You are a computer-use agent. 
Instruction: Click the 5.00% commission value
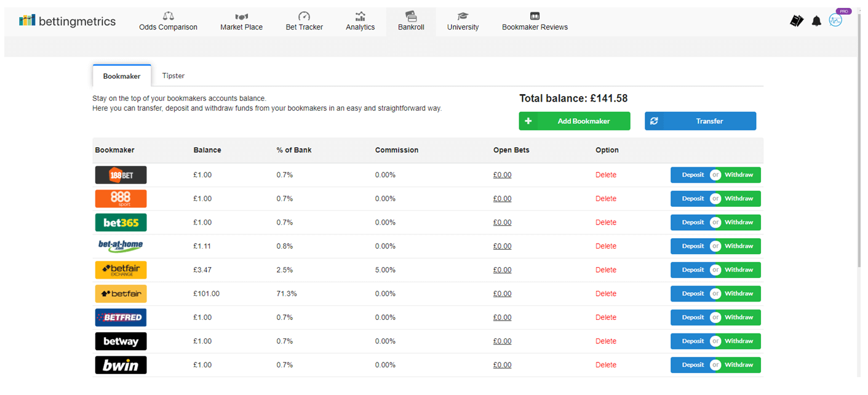385,270
